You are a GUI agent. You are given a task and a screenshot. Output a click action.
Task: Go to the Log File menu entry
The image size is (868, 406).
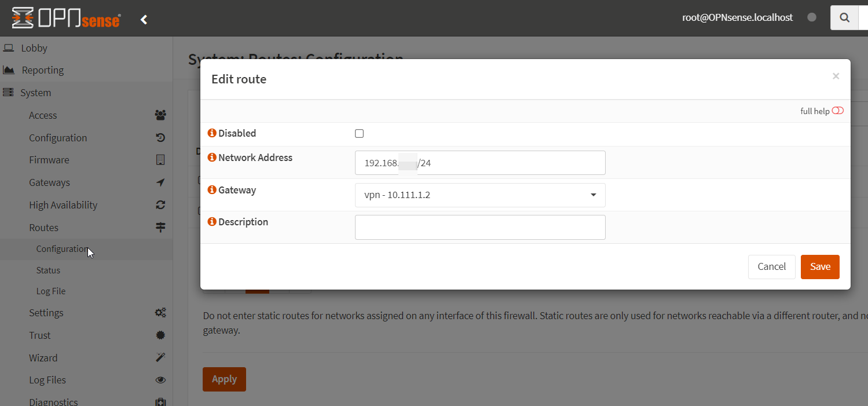click(x=52, y=291)
